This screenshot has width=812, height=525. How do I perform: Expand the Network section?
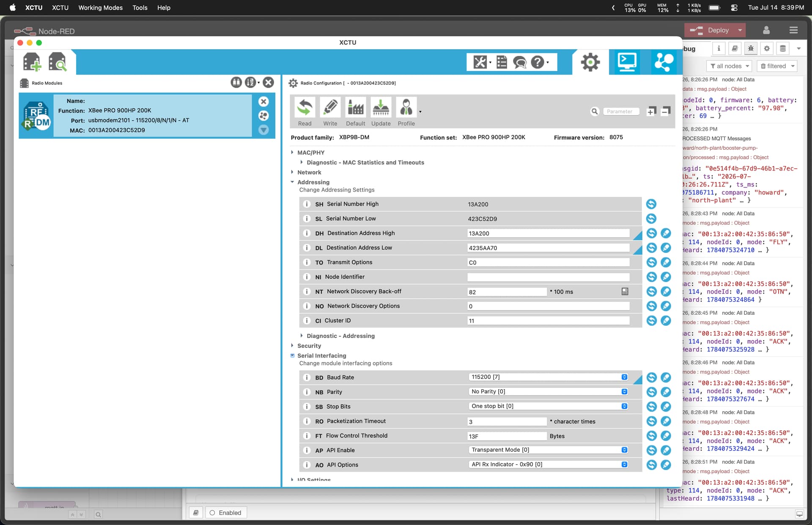[x=292, y=172]
